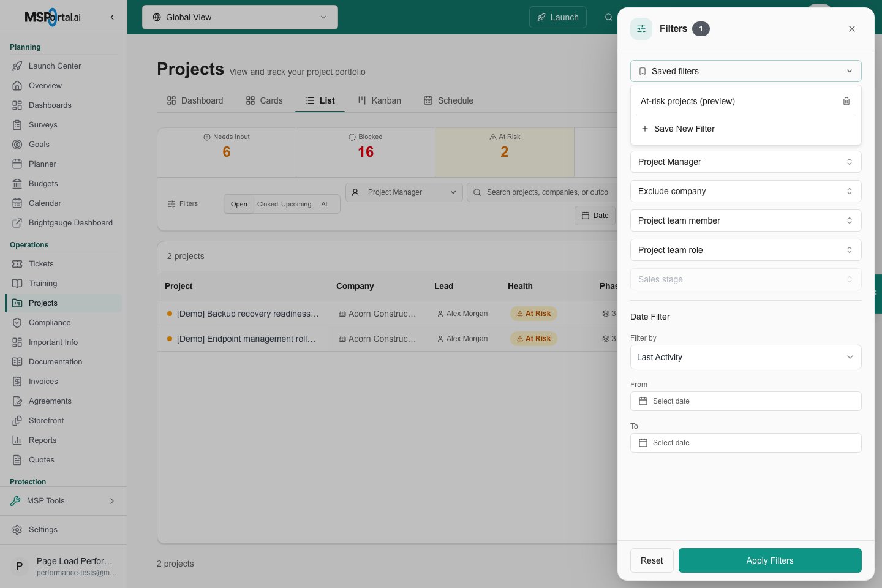
Task: Click the Launch button in header
Action: pyautogui.click(x=558, y=17)
